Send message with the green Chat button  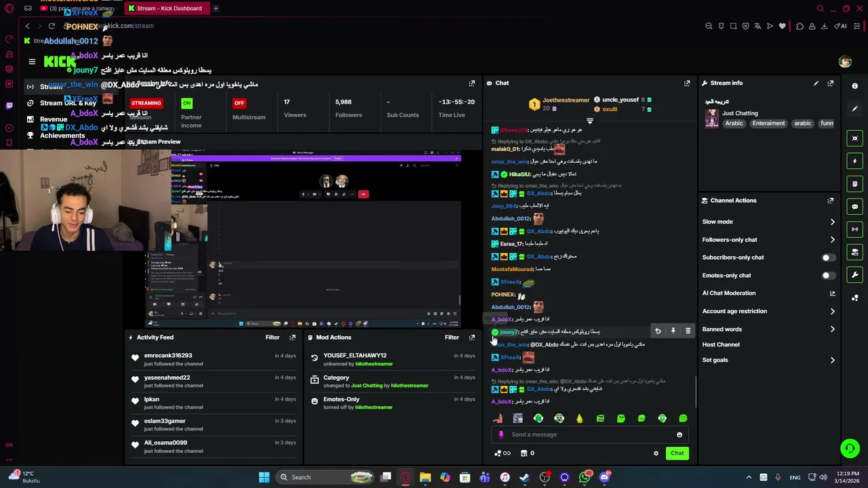coord(677,453)
